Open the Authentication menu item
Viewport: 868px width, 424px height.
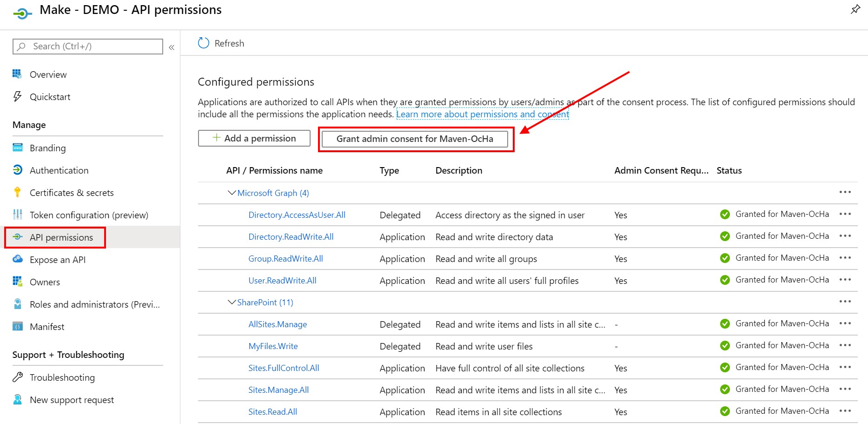pos(59,170)
